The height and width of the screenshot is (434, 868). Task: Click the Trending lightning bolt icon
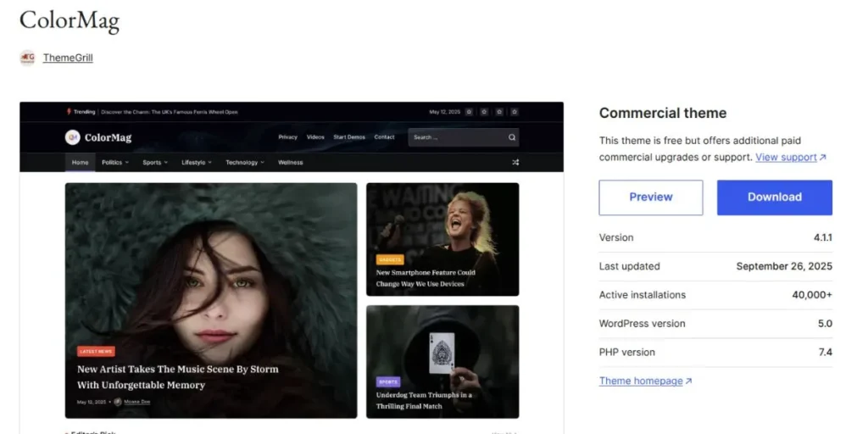pos(70,112)
